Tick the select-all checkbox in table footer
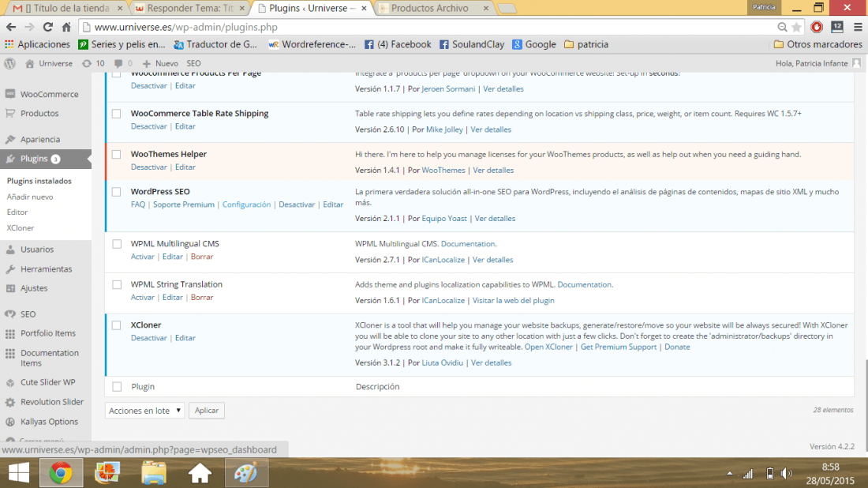This screenshot has height=488, width=868. pyautogui.click(x=117, y=387)
